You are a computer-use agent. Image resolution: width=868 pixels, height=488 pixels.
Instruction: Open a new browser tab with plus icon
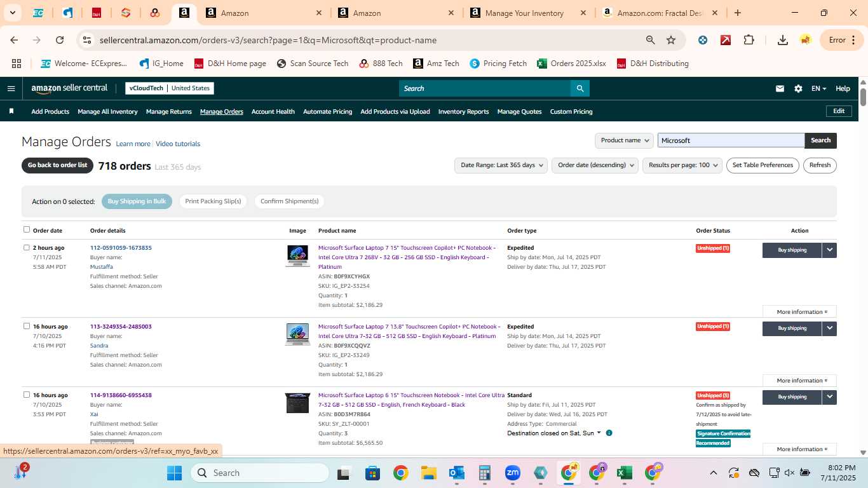coord(738,13)
